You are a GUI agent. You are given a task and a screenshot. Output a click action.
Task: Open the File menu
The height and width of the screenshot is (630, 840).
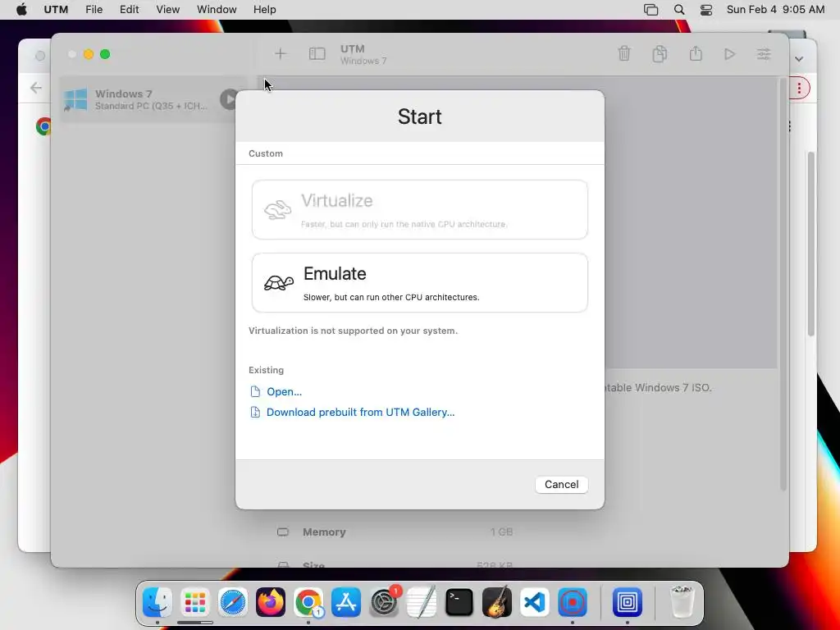[94, 10]
